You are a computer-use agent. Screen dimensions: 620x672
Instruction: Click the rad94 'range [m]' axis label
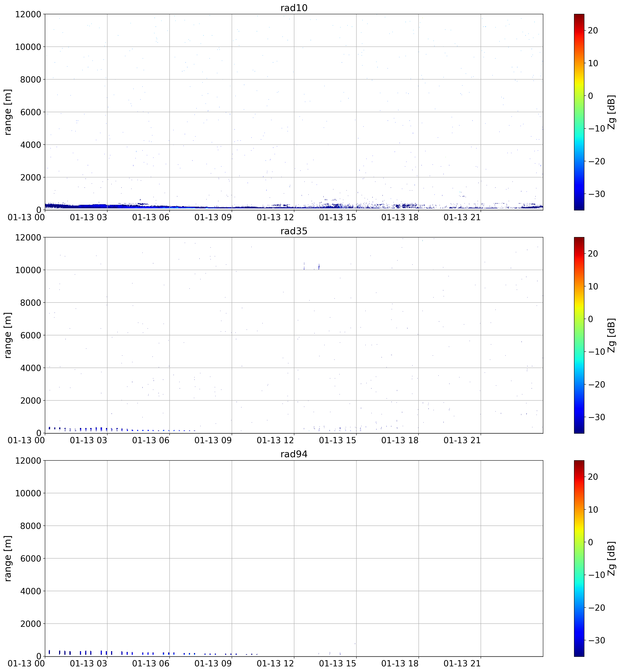coord(8,558)
